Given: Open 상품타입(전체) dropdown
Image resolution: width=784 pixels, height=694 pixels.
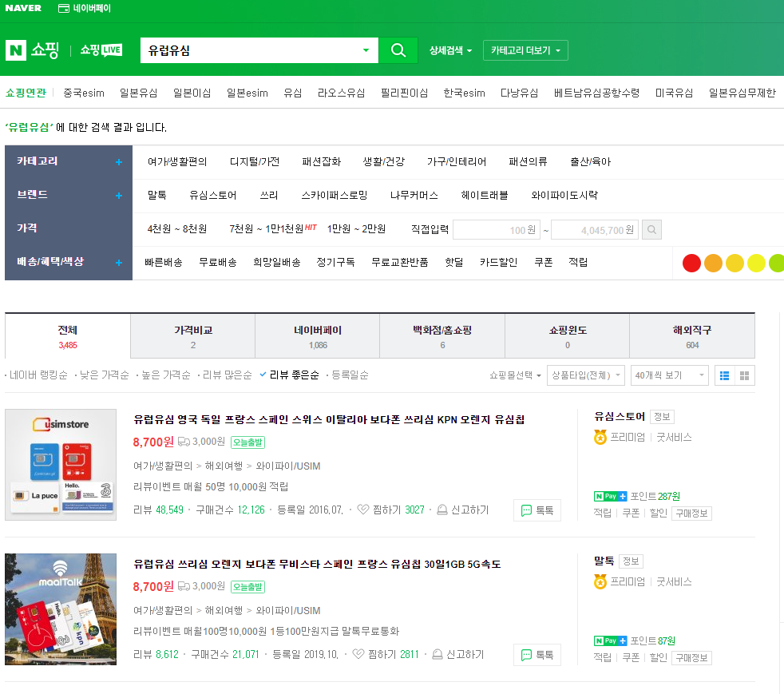Looking at the screenshot, I should 586,375.
